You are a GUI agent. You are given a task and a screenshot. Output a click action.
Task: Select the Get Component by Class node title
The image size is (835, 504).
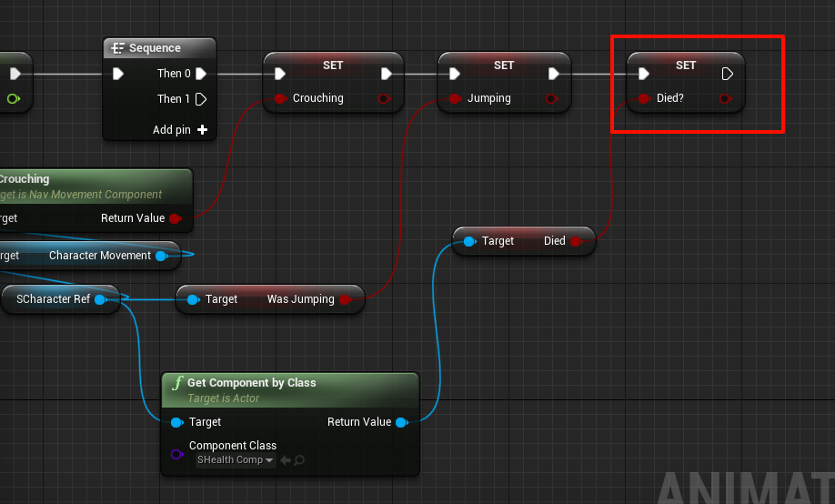251,382
